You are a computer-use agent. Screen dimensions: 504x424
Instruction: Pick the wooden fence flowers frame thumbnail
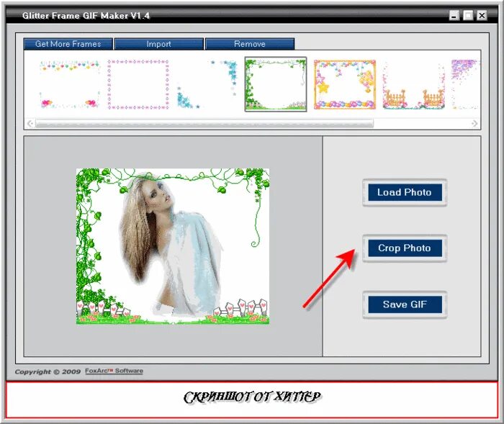[414, 86]
